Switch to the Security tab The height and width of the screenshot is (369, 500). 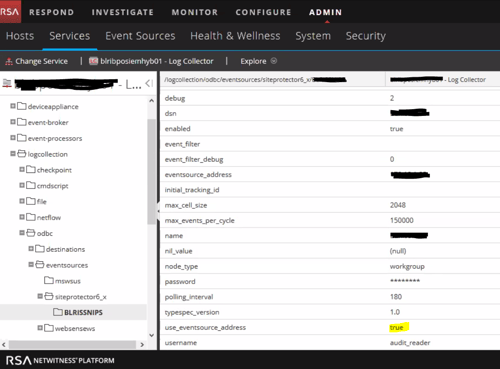pos(366,36)
